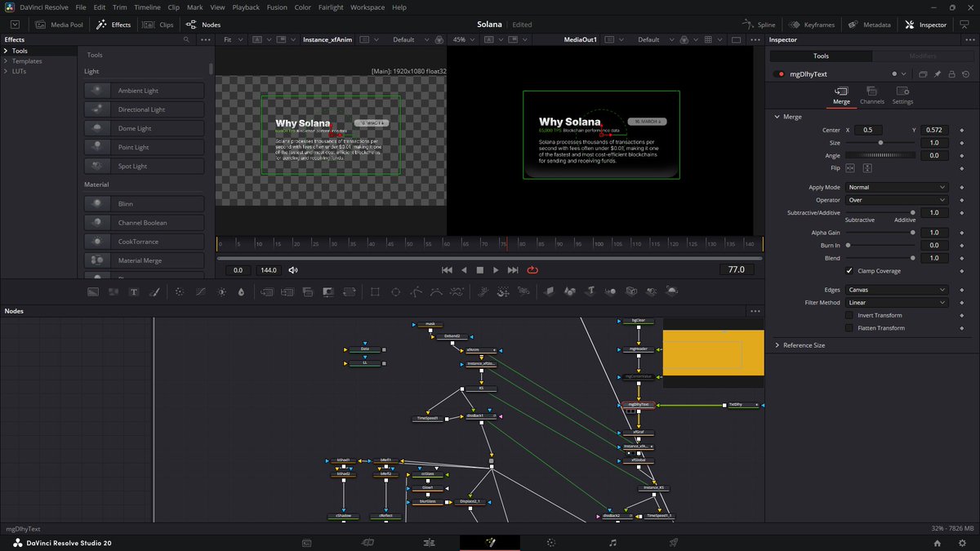Enable Flatten Transform checkbox
980x551 pixels.
pos(849,328)
